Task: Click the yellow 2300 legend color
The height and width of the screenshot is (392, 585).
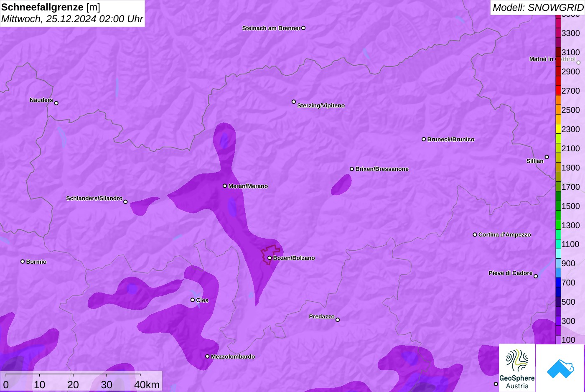Action: point(558,129)
